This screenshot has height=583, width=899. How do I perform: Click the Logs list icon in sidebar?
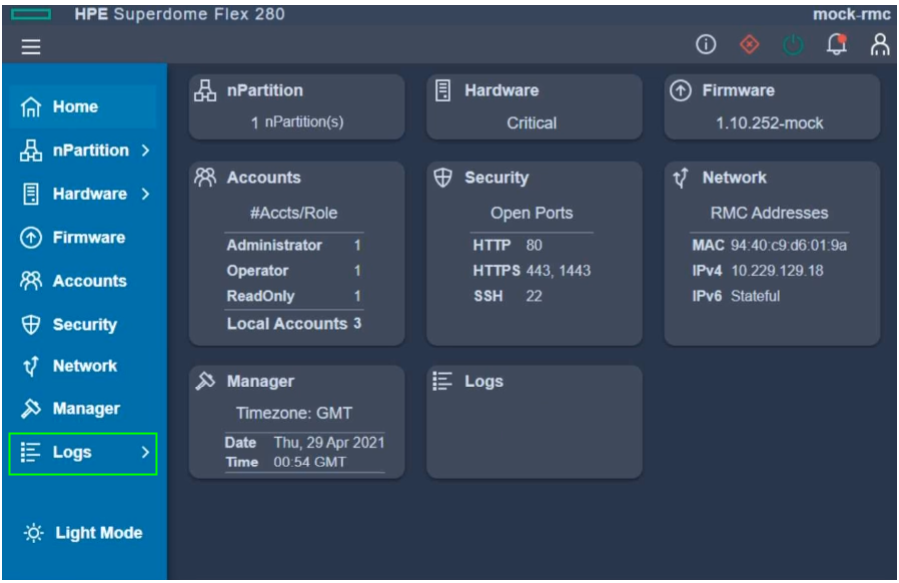click(31, 452)
